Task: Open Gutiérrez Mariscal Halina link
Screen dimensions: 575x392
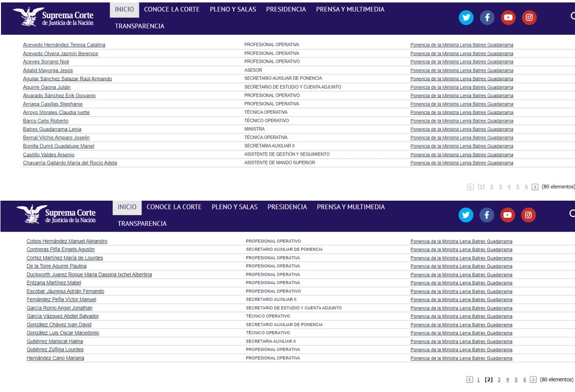Action: [x=55, y=341]
